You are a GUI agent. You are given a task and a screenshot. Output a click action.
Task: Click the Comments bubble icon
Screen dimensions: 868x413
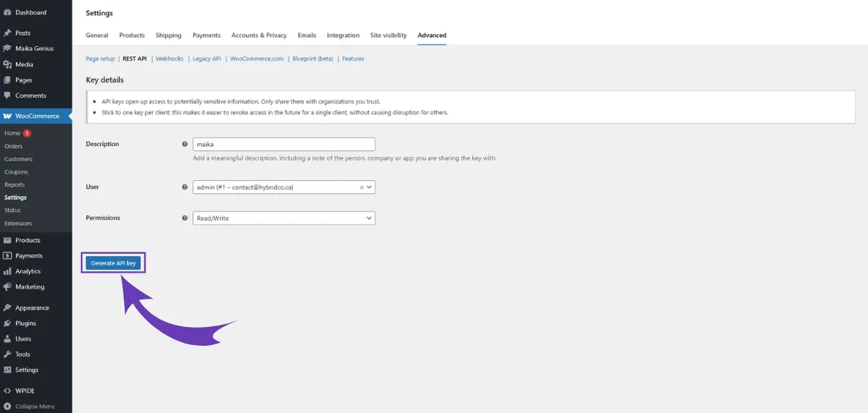pos(7,95)
